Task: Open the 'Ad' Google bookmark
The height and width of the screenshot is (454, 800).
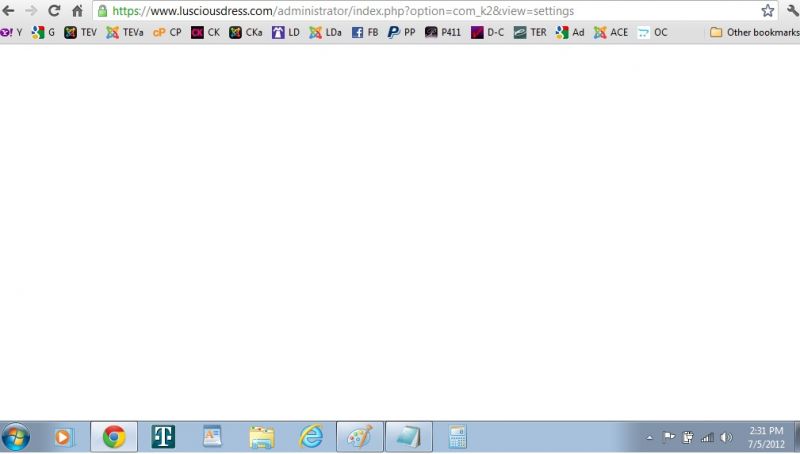Action: pos(570,32)
